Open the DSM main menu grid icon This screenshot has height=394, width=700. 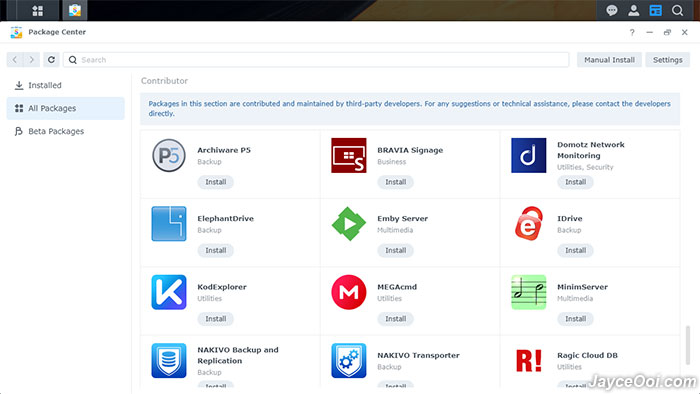(38, 10)
